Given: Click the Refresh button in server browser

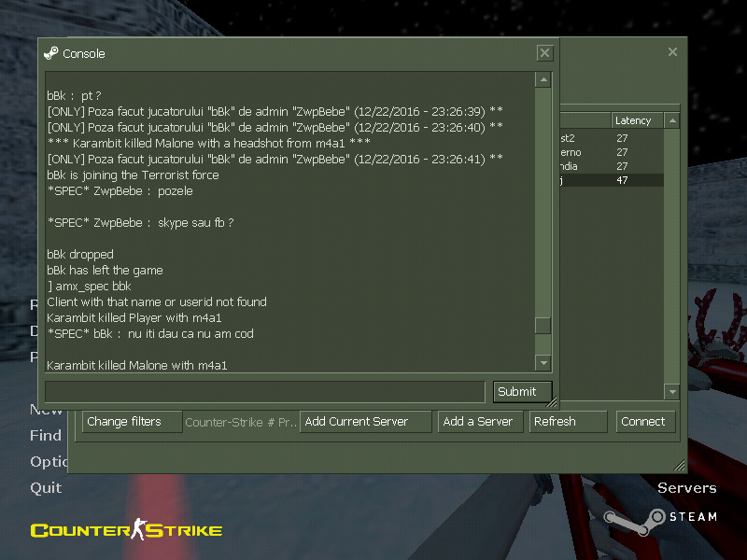Looking at the screenshot, I should coord(568,422).
